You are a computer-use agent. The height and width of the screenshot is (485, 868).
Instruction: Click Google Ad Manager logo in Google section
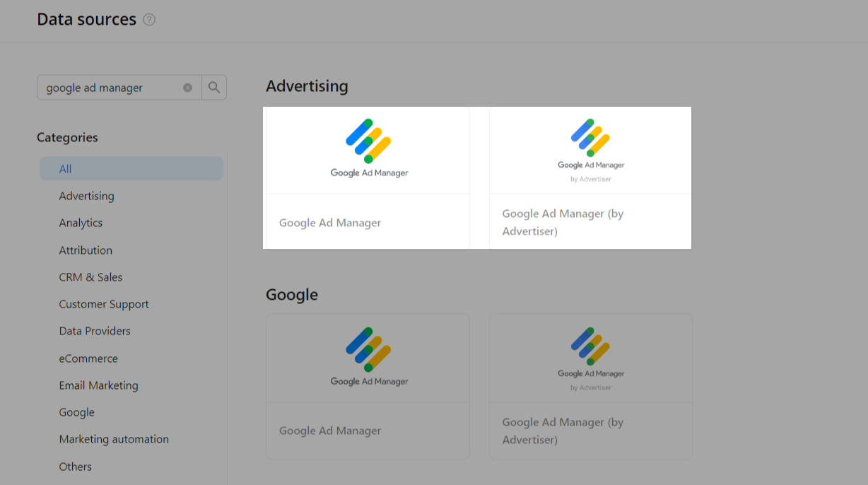tap(368, 357)
